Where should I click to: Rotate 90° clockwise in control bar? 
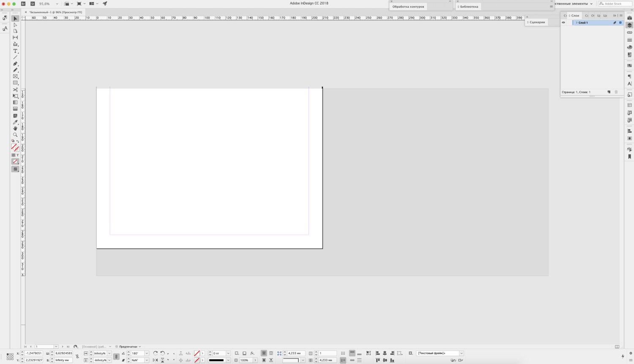tap(155, 353)
